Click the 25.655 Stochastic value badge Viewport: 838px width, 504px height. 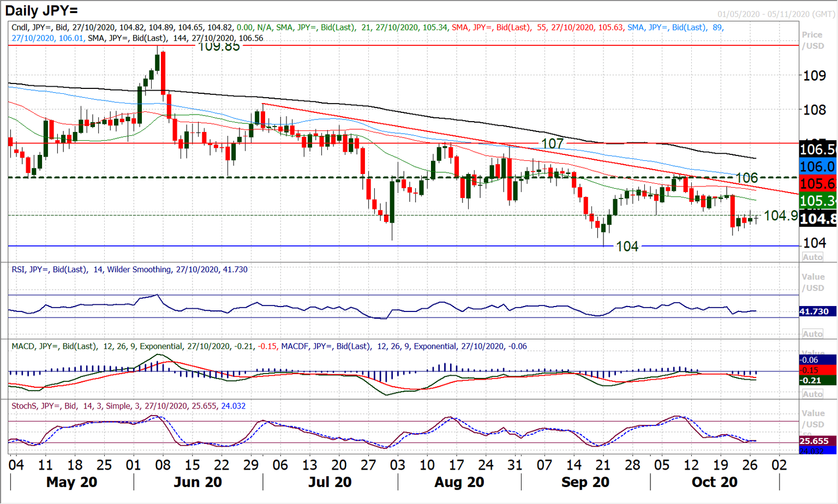814,440
